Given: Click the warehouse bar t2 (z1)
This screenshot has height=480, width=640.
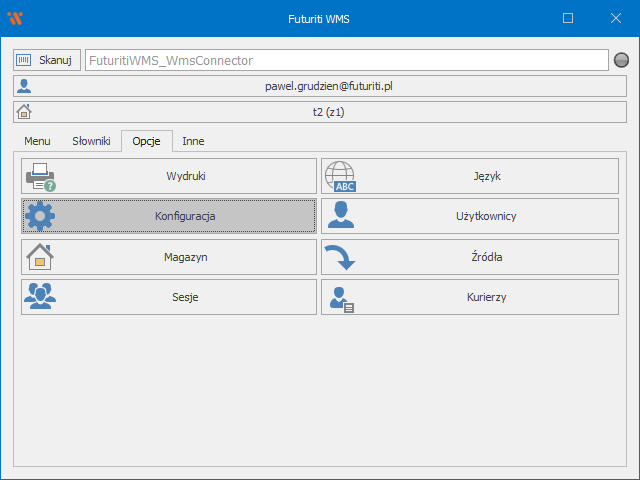Looking at the screenshot, I should click(x=320, y=112).
